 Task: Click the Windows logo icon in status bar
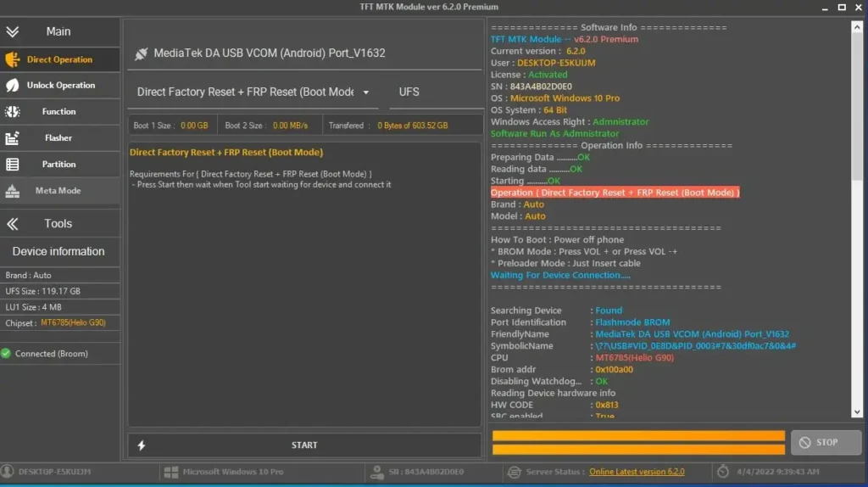[171, 472]
